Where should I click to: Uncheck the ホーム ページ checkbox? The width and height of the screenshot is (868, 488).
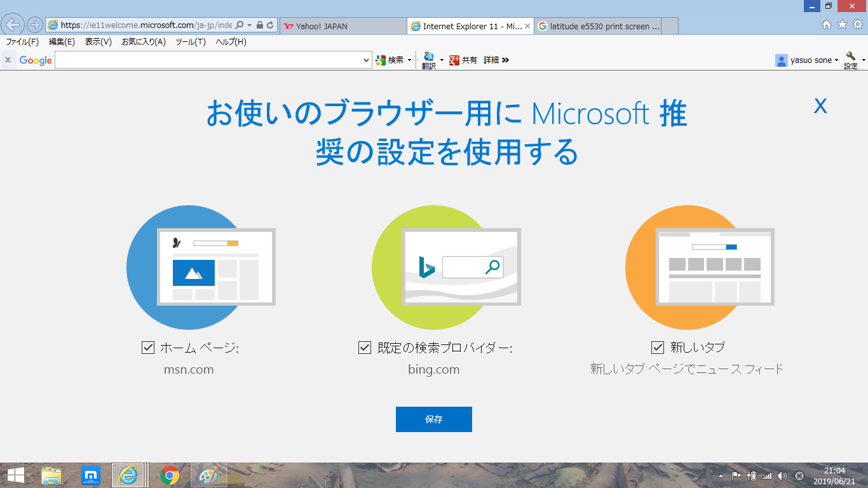148,348
